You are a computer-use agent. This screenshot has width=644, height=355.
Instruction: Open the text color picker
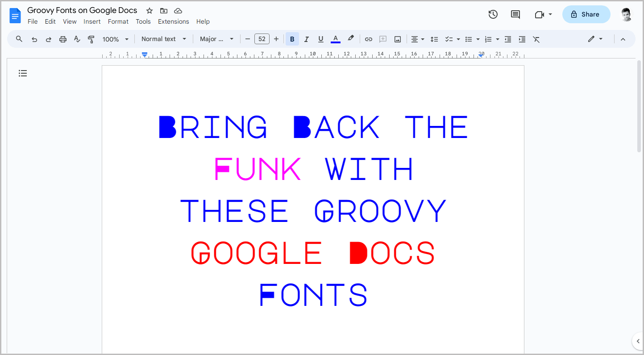coord(335,39)
